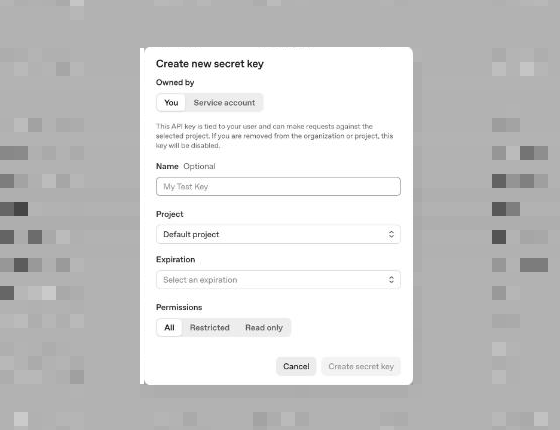Choose Read only permissions
This screenshot has height=430, width=560.
264,328
